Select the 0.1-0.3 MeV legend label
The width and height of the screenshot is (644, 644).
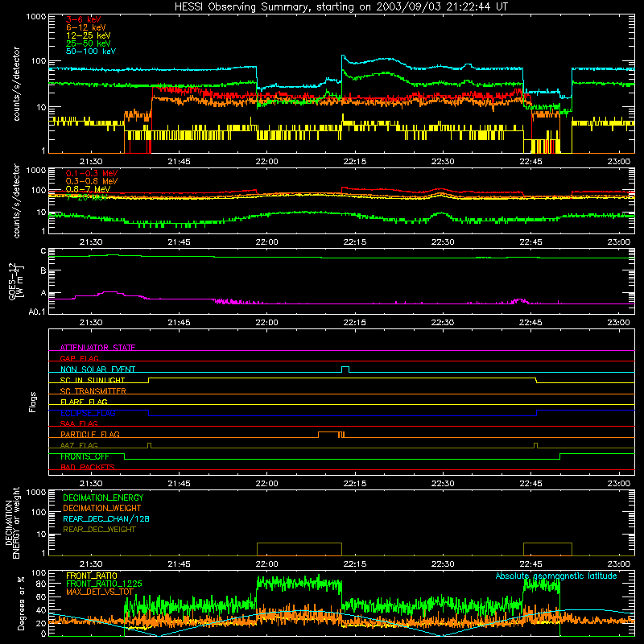pyautogui.click(x=92, y=173)
